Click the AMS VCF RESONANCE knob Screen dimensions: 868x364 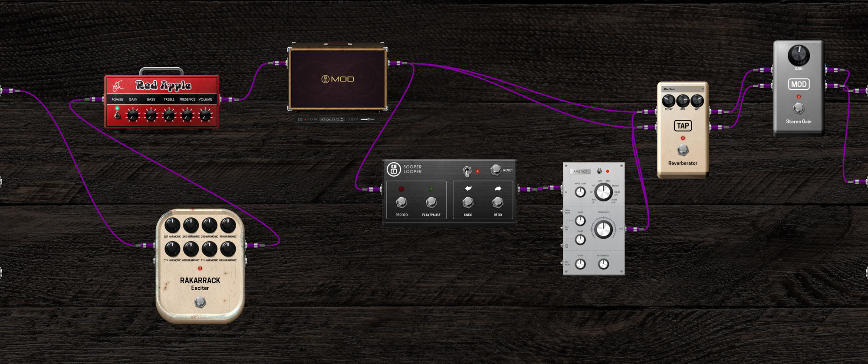click(603, 264)
